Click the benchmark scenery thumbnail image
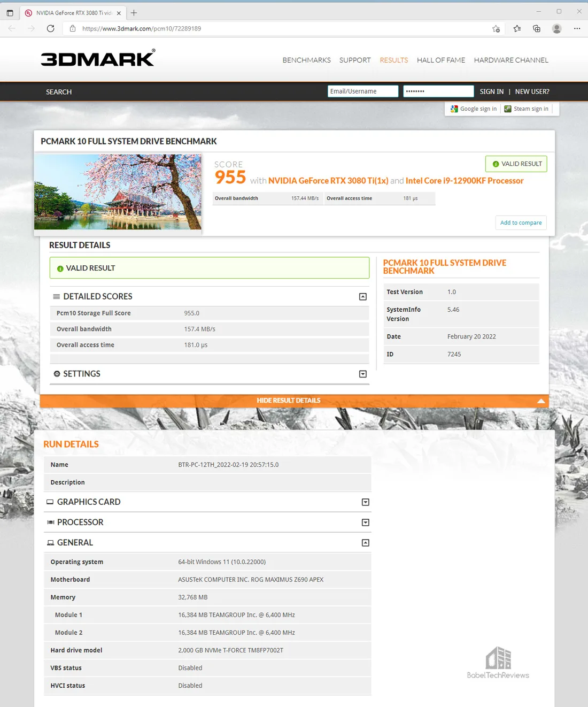Screen dimensions: 588x707 point(118,192)
